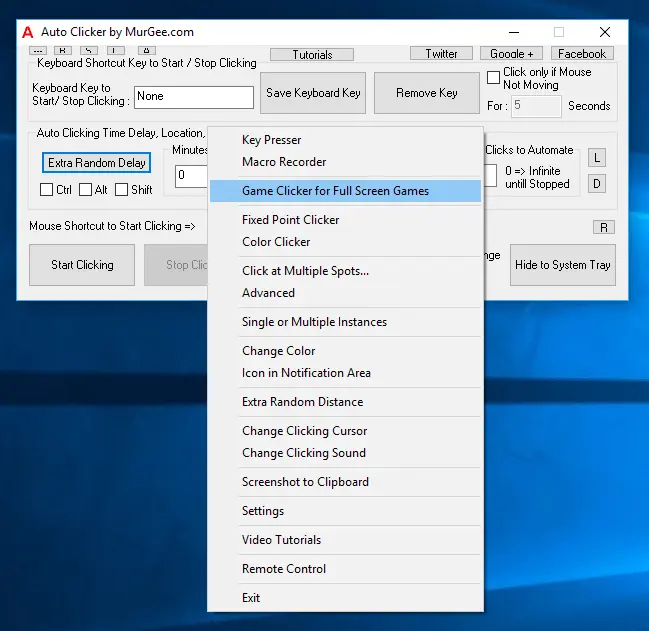Enable Click only if Mouse Not Moving
The image size is (649, 631).
pos(494,78)
